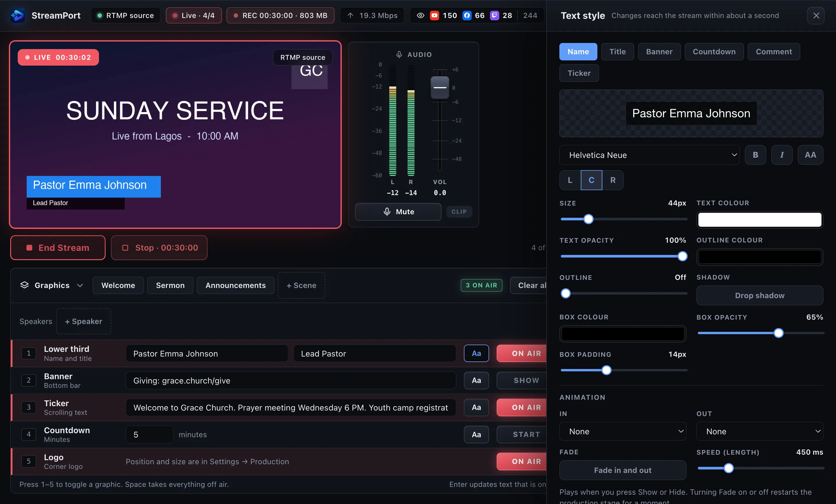Click the End Stream button
Screen dimensions: 836x504
pos(58,247)
